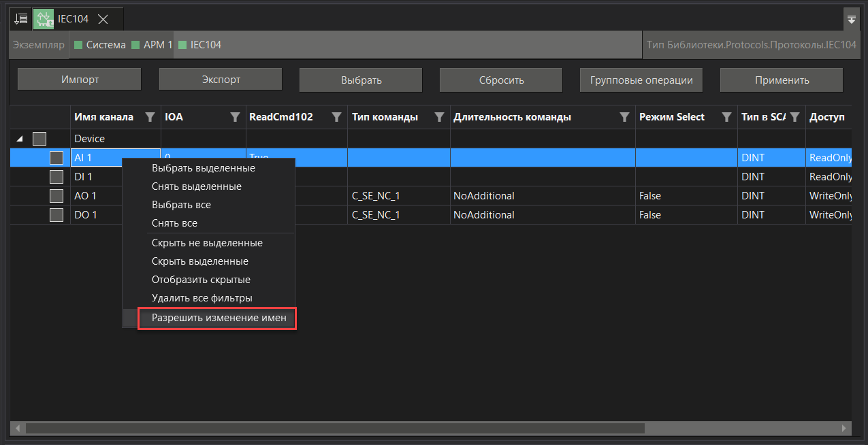Open the Режим Select column filter
The width and height of the screenshot is (868, 445).
click(x=726, y=117)
